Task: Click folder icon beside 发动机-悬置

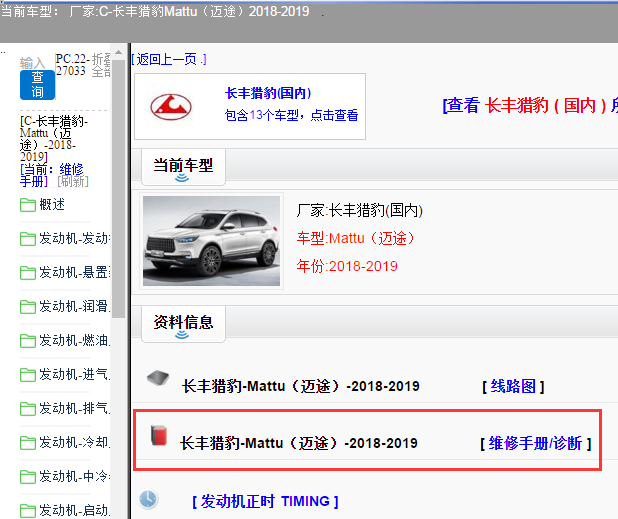Action: coord(28,273)
